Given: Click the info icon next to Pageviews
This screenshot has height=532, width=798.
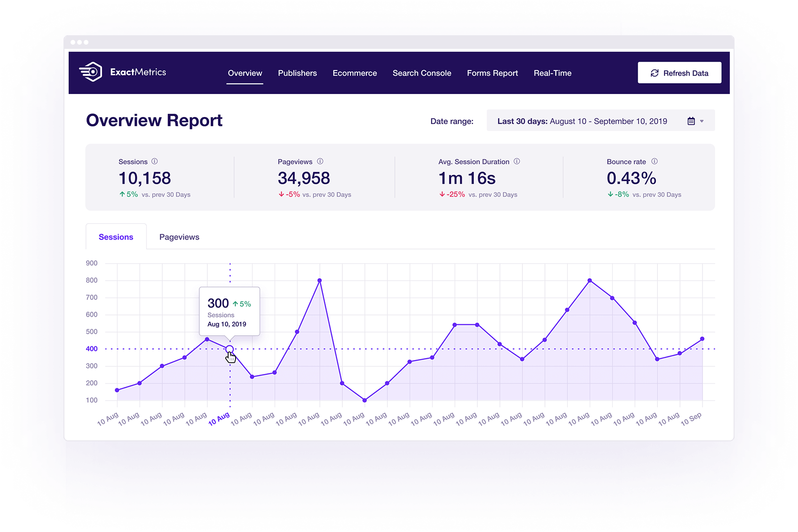Looking at the screenshot, I should [320, 161].
